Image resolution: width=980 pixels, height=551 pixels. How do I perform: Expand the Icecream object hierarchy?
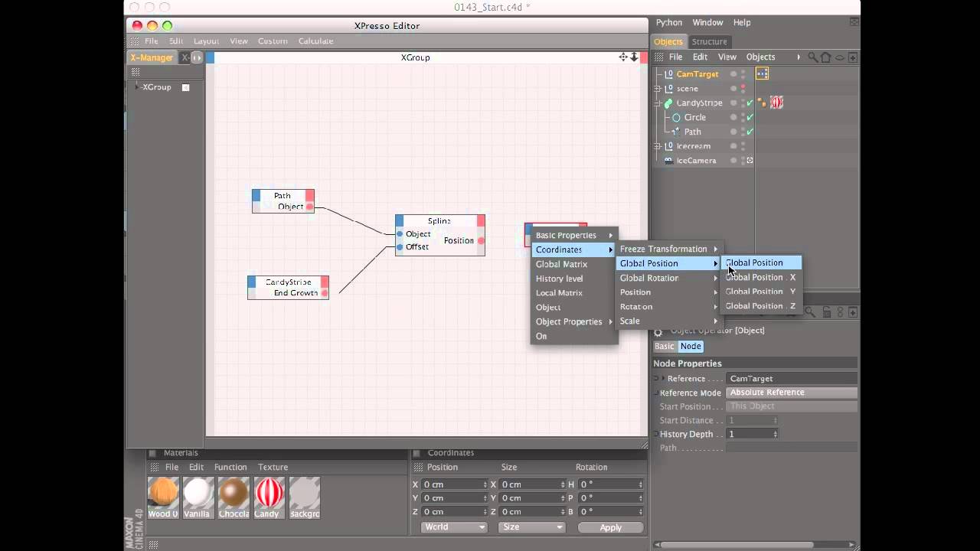coord(658,146)
